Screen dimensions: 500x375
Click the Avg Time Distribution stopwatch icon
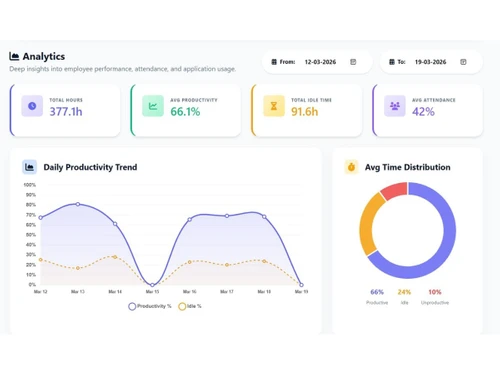[351, 167]
